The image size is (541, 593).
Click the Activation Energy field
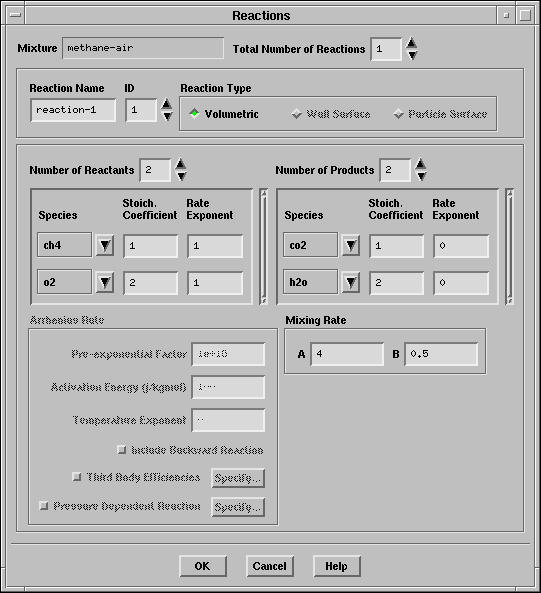[x=228, y=387]
